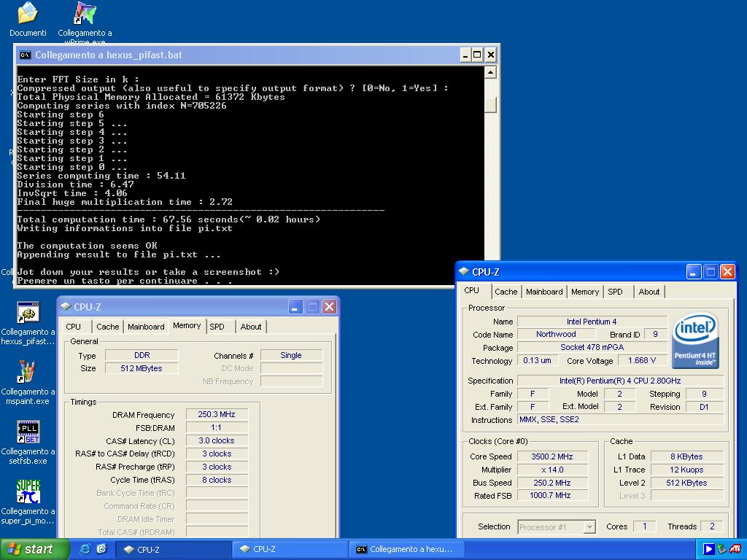Open About tab in the right CPU-Z window

pyautogui.click(x=649, y=292)
